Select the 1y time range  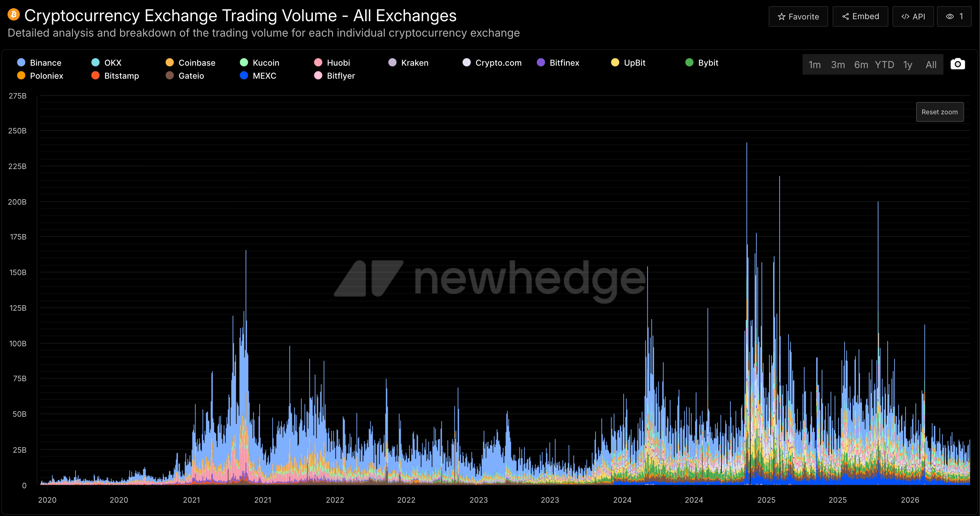(908, 65)
